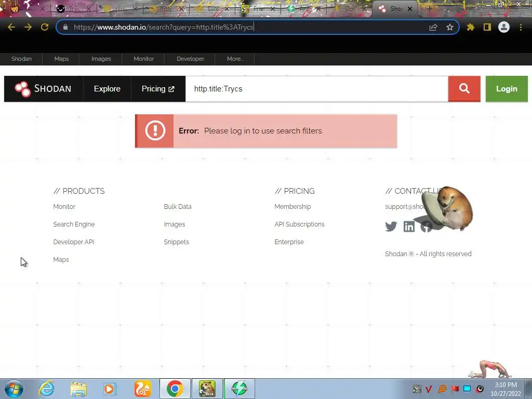Open the green lightning app on taskbar

point(239,389)
